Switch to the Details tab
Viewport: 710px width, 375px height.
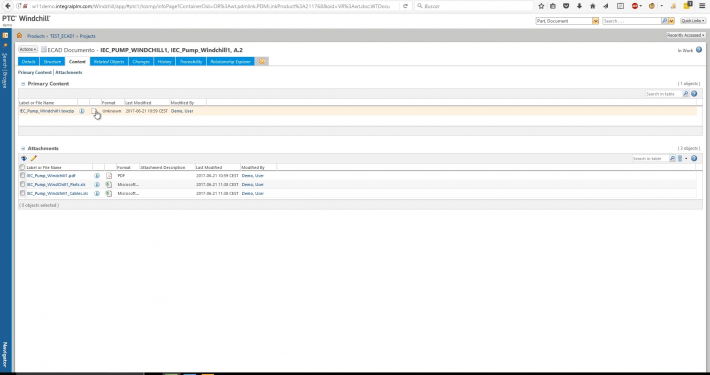(29, 61)
